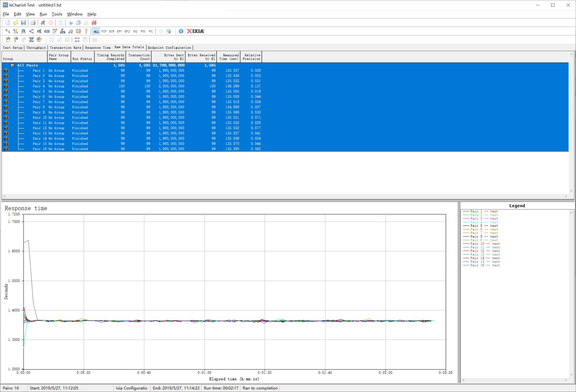Click the Add pair icon

pyautogui.click(x=8, y=31)
